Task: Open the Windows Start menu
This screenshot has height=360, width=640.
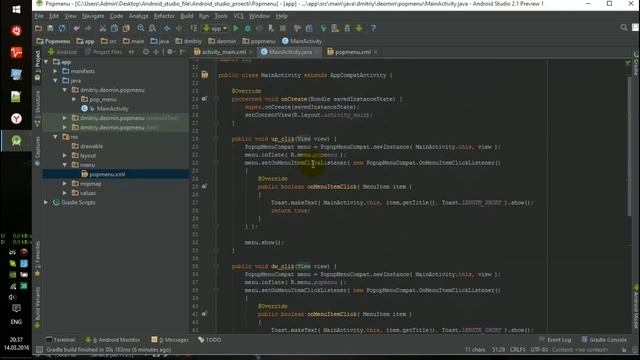Action: [x=16, y=9]
